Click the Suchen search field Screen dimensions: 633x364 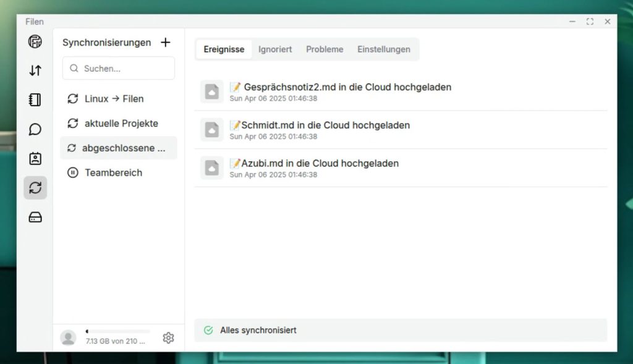pyautogui.click(x=119, y=69)
